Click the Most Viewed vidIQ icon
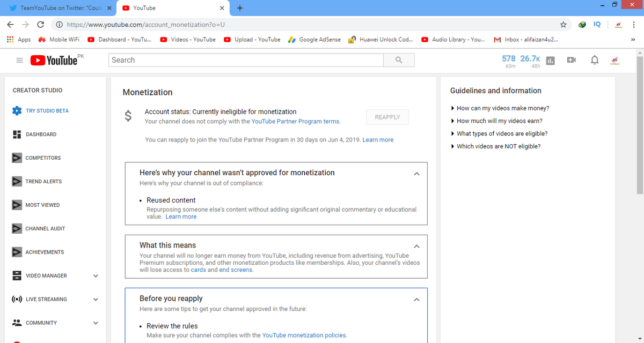Screen dimensions: 644x343 coord(17,205)
